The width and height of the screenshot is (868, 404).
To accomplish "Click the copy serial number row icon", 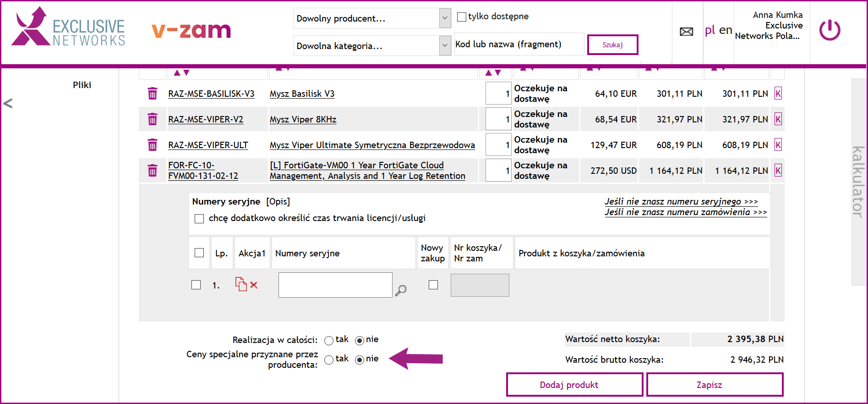I will coord(240,284).
